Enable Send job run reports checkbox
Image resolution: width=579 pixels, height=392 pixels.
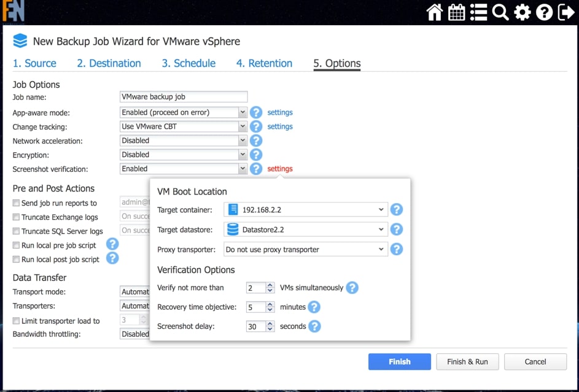[x=17, y=203]
